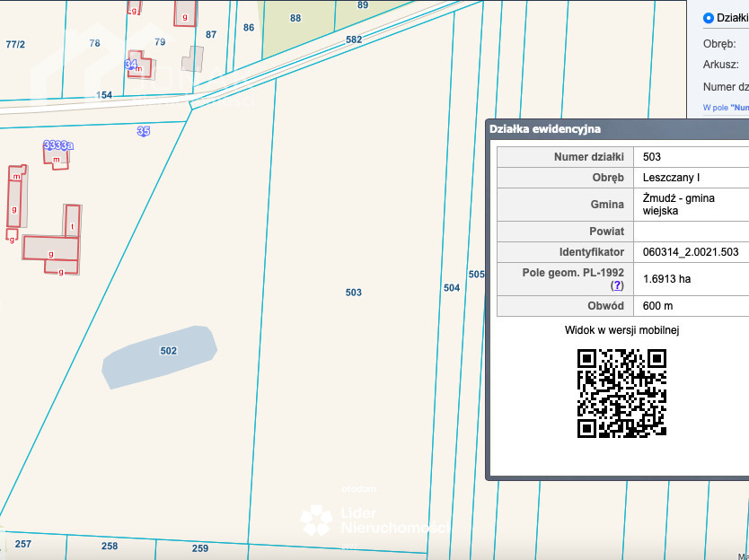Click parcel 582 road label
Viewport: 749px width, 560px height.
[354, 39]
